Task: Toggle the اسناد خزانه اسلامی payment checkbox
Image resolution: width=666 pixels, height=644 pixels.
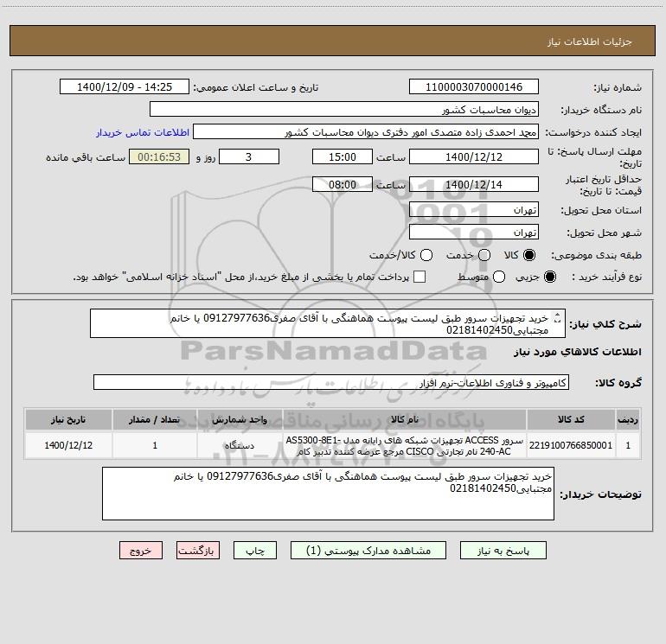Action: coord(419,277)
